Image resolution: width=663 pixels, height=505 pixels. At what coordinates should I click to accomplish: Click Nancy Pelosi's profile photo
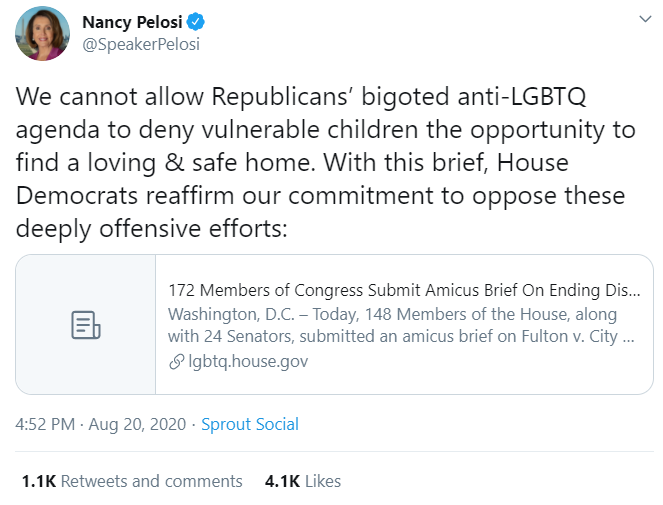coord(43,32)
